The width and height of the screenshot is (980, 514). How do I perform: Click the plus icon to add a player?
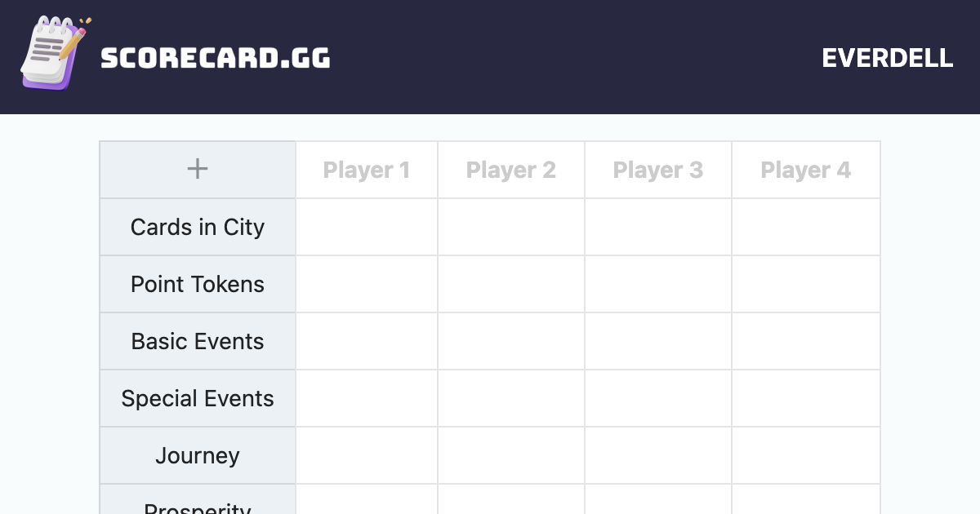tap(198, 170)
